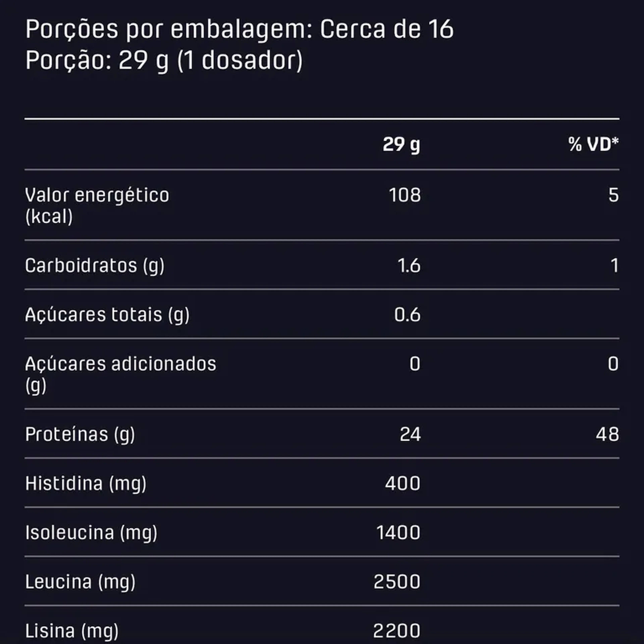
Task: Select the 'Açúcares totais (g)' label
Action: [107, 315]
